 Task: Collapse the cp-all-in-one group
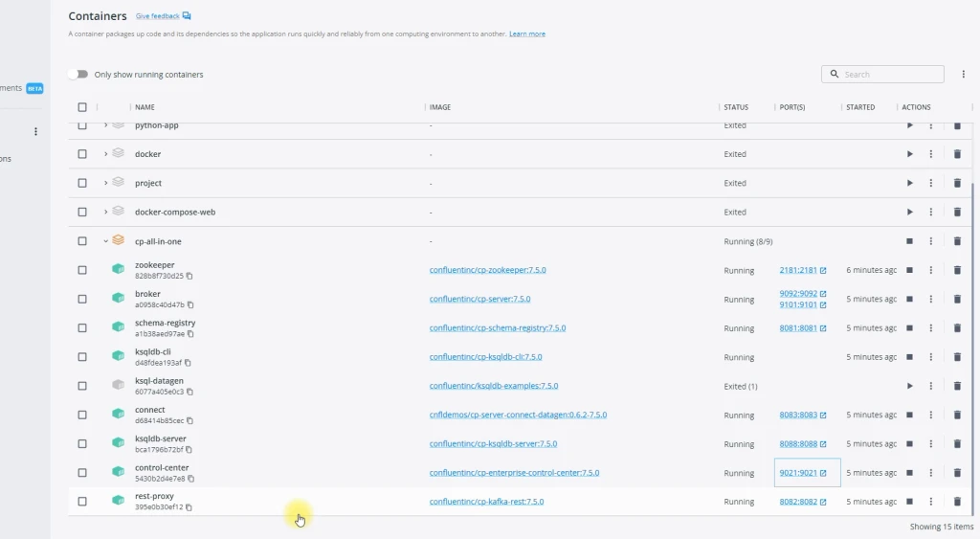tap(105, 241)
